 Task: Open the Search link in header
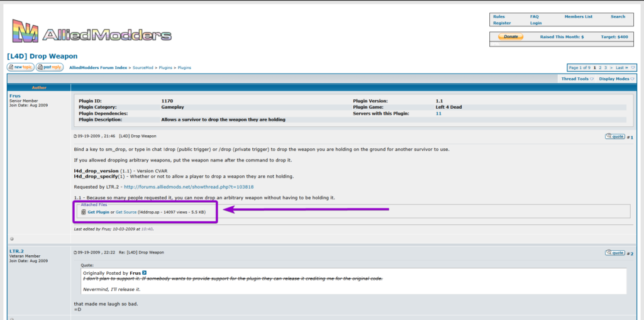point(618,17)
